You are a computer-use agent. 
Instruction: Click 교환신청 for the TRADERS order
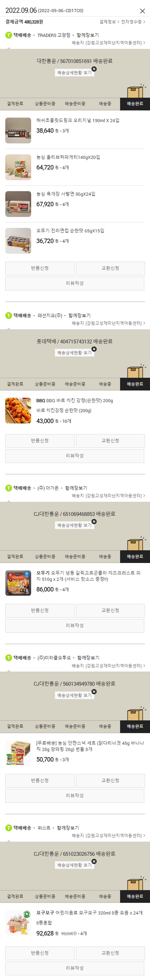110,269
